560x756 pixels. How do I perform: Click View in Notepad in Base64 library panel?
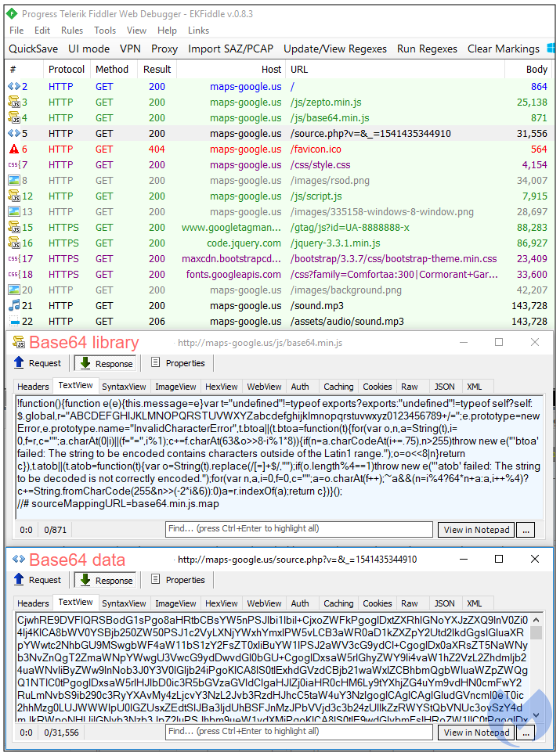(x=476, y=530)
